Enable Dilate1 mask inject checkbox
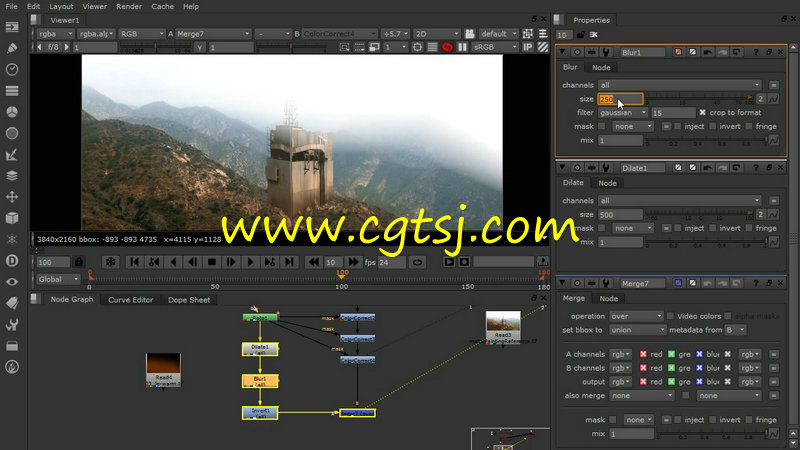 coord(678,228)
